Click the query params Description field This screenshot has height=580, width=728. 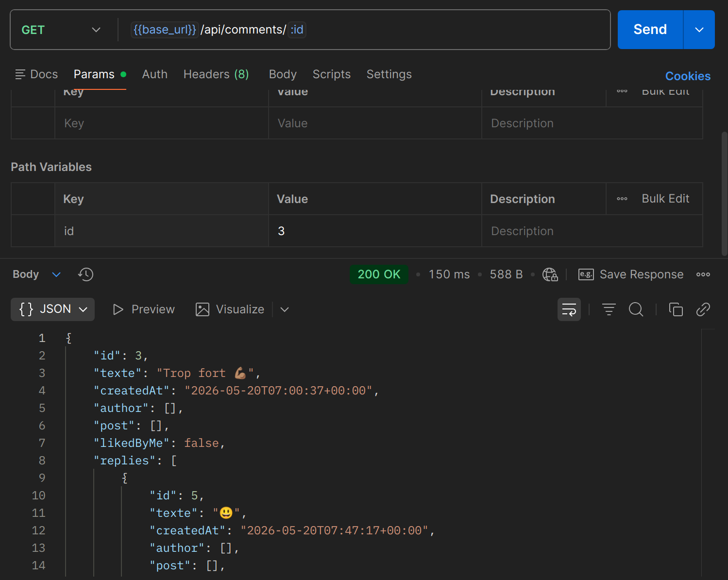point(592,123)
